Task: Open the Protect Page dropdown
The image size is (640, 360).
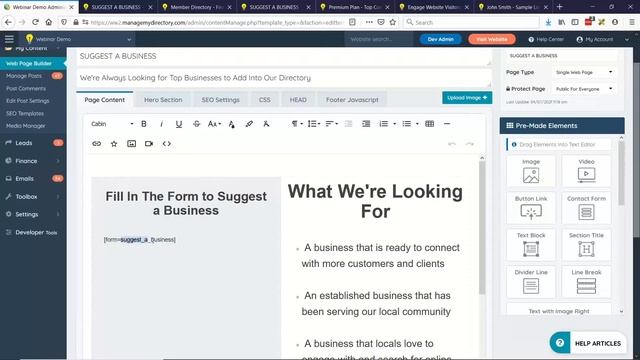Action: [584, 89]
